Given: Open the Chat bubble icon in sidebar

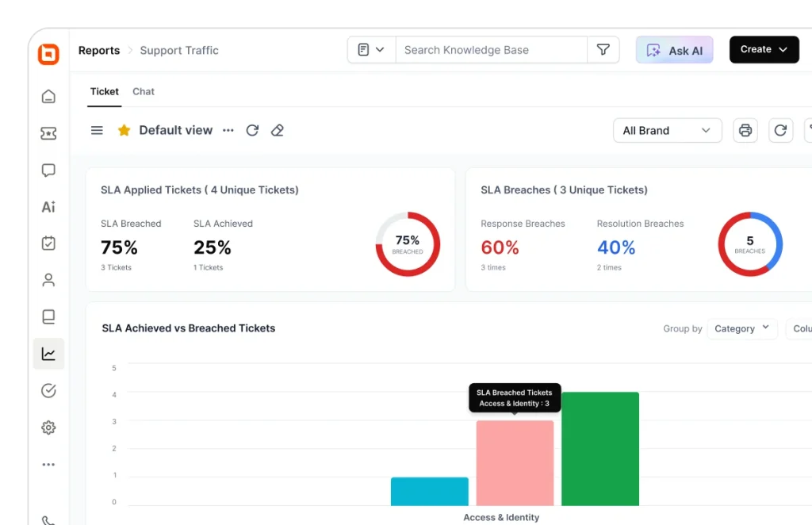Looking at the screenshot, I should point(48,171).
